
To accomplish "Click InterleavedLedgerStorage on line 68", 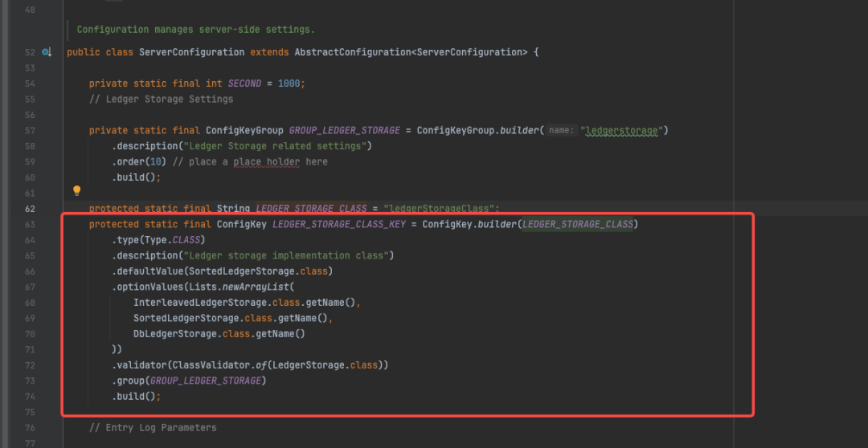I will point(200,303).
